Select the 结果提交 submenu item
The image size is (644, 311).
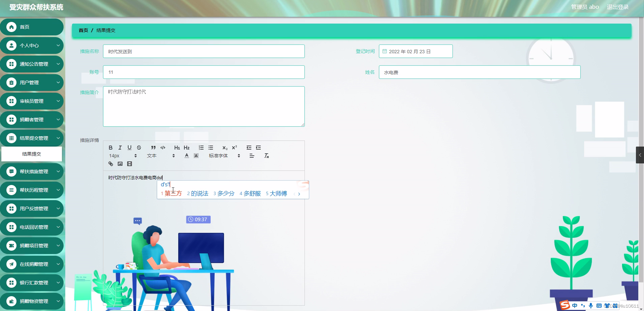coord(32,154)
